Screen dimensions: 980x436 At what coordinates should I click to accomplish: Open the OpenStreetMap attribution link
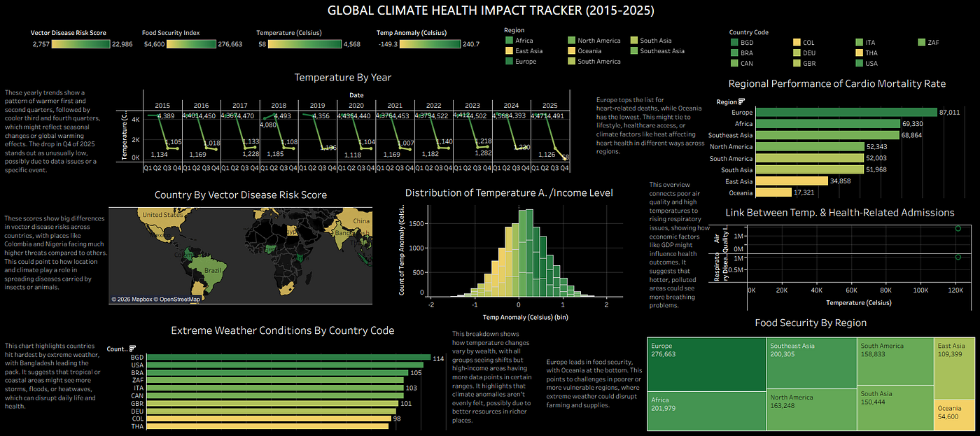click(x=176, y=299)
